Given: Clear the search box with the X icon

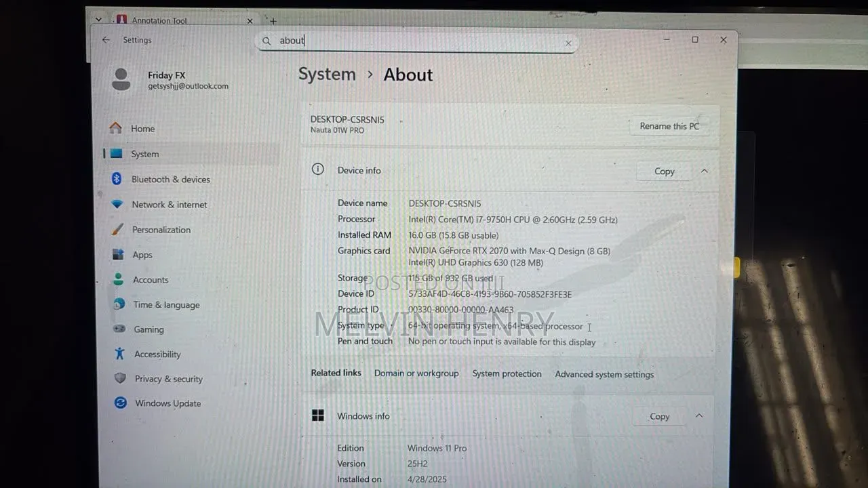Looking at the screenshot, I should pyautogui.click(x=568, y=43).
